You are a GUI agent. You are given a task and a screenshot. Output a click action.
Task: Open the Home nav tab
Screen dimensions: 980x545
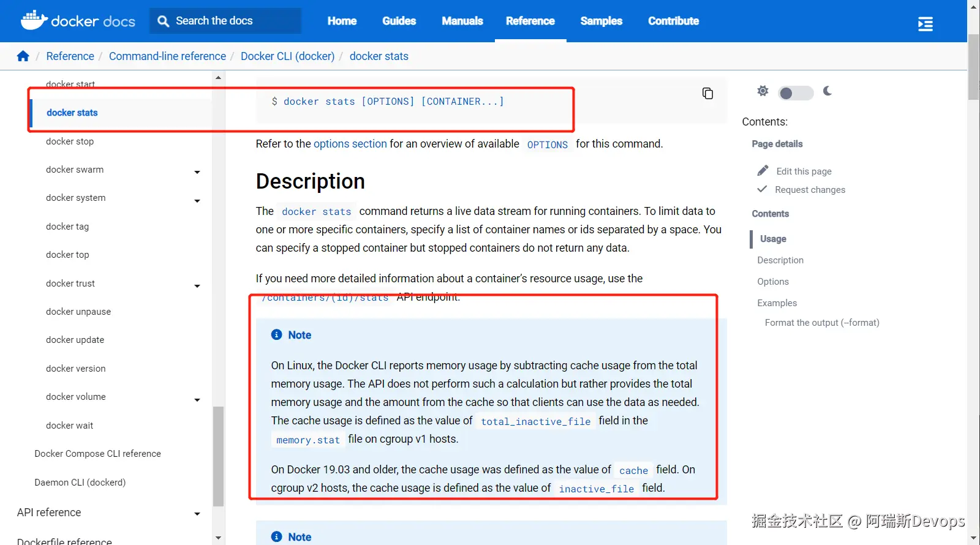342,21
